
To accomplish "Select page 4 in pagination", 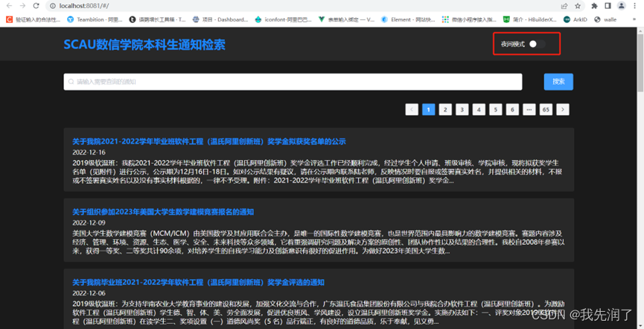I will click(x=479, y=109).
